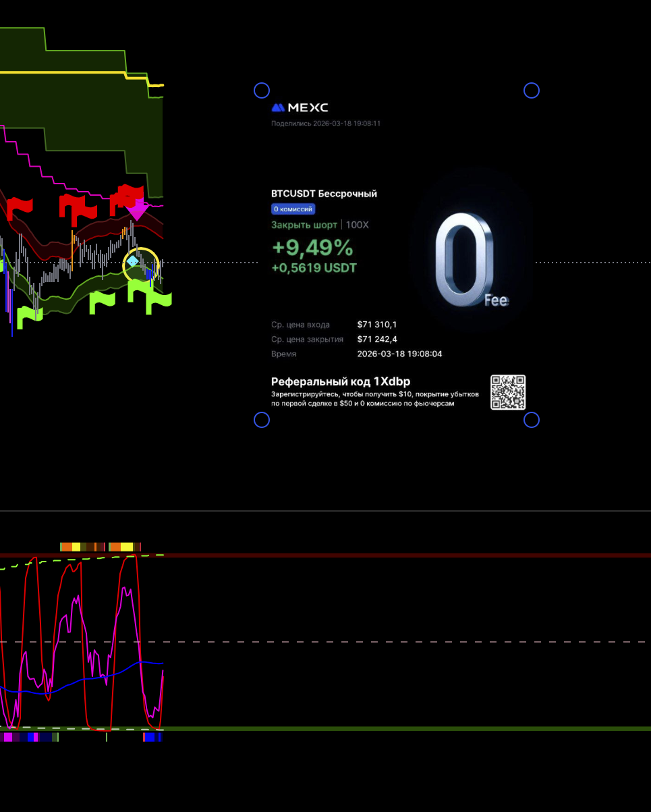Click the "BTCUSDT Бессрочный" contract title
Screen dimensions: 651x812
[324, 194]
